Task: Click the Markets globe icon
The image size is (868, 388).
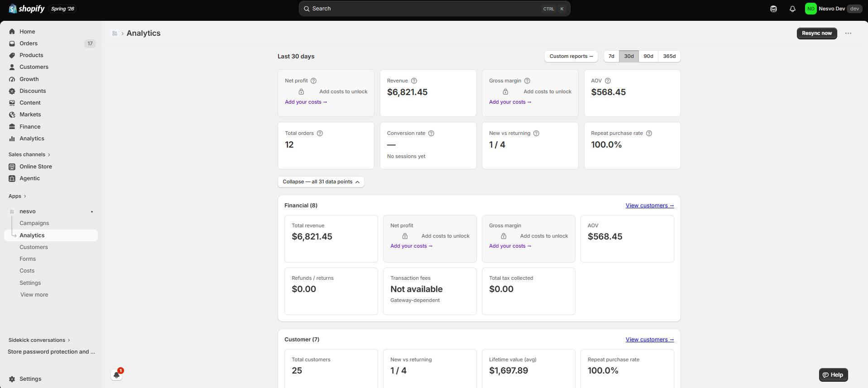Action: point(12,115)
